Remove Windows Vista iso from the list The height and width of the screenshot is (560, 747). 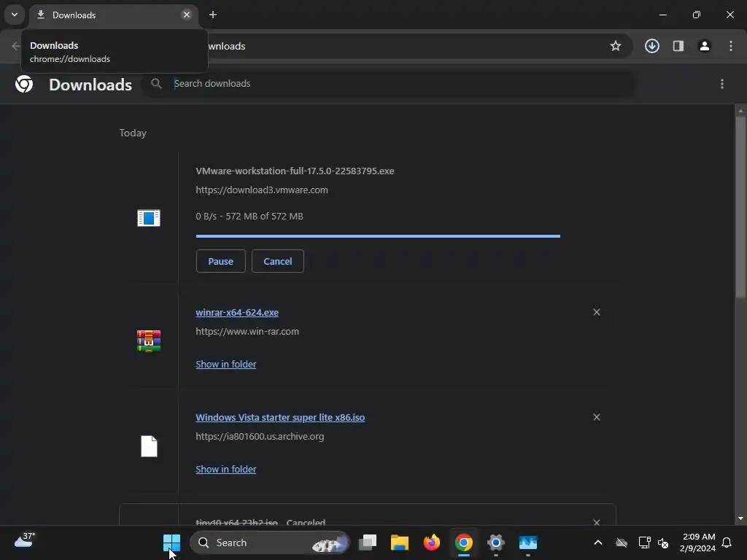(597, 417)
